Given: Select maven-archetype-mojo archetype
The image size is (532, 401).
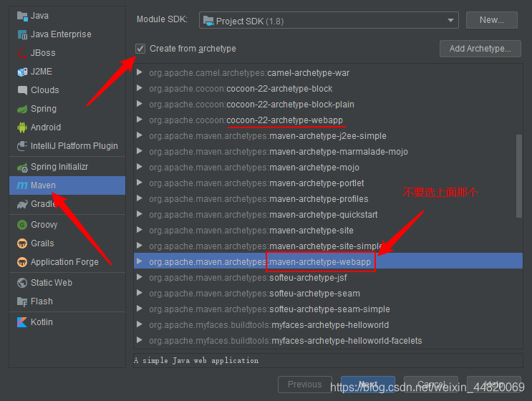Looking at the screenshot, I should 328,168.
